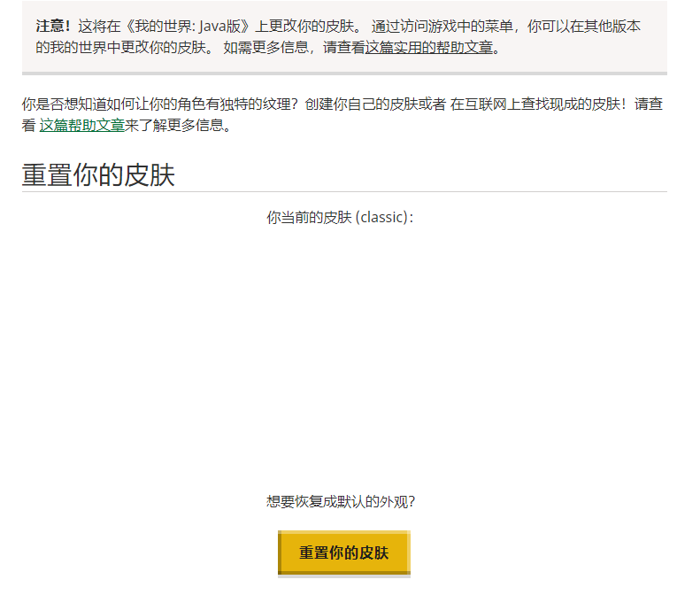Click the bold "注意!" text
This screenshot has width=700, height=595.
click(53, 27)
